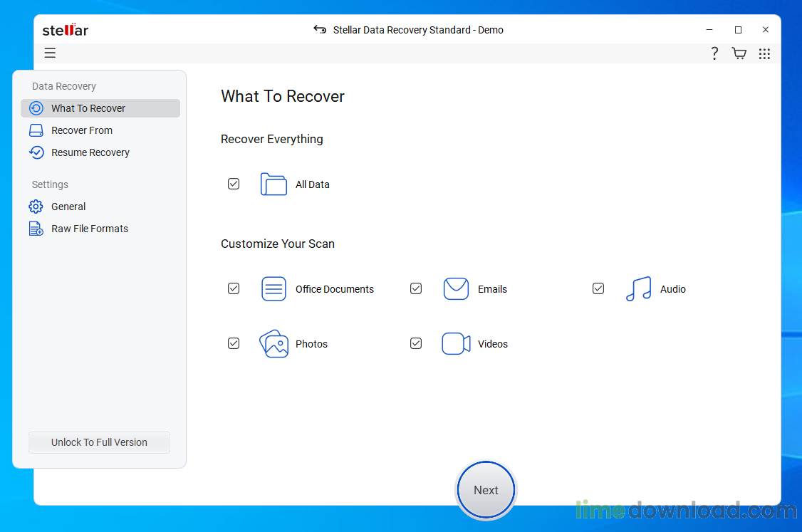The width and height of the screenshot is (802, 532).
Task: Click the All Data label
Action: (x=313, y=184)
